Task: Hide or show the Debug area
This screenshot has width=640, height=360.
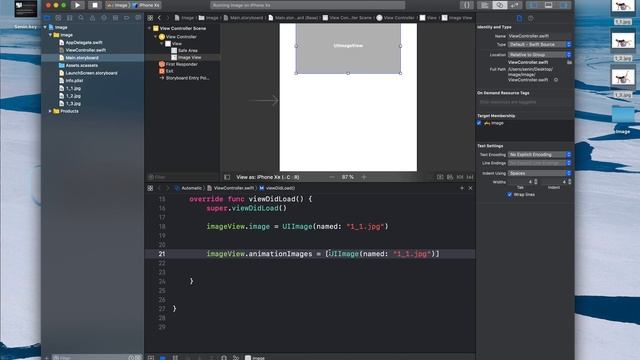Action: click(549, 5)
